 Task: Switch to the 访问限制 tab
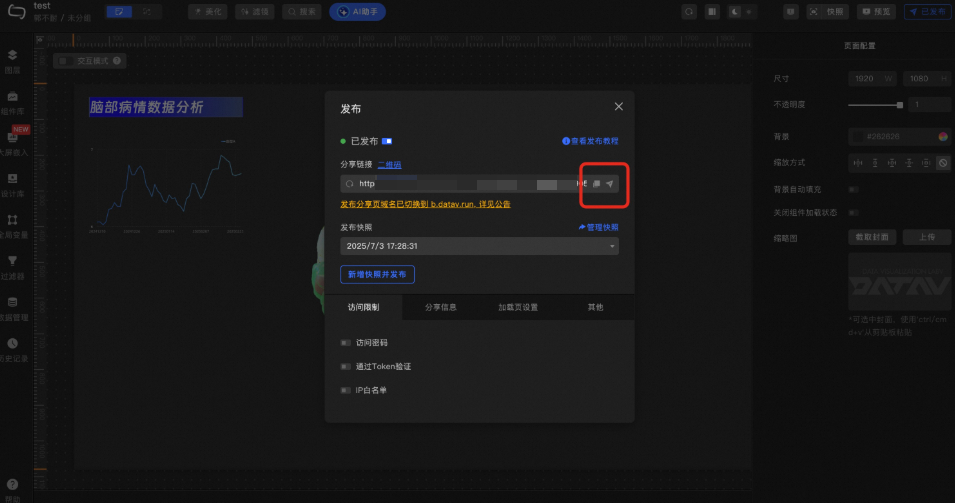tap(364, 308)
